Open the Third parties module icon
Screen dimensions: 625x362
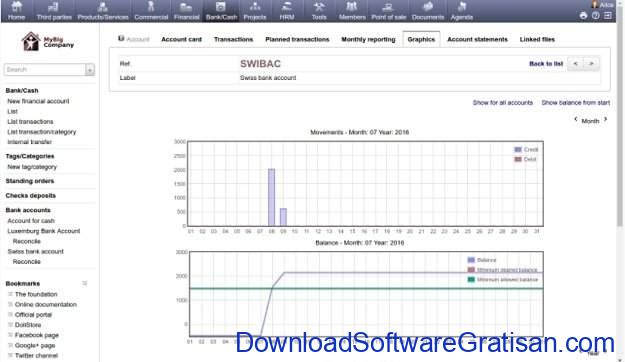point(54,7)
